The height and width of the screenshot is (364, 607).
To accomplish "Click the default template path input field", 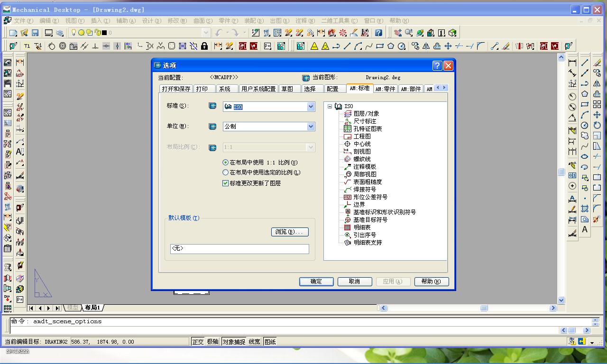I will pos(239,249).
